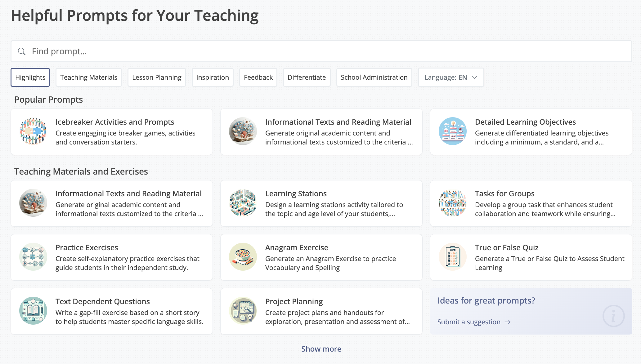Click the Project Planning icon
The width and height of the screenshot is (641, 364).
tap(243, 311)
